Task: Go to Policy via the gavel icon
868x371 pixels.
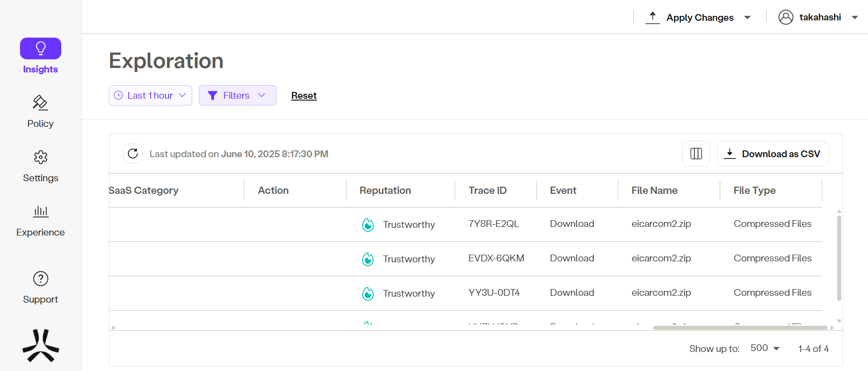Action: [40, 103]
